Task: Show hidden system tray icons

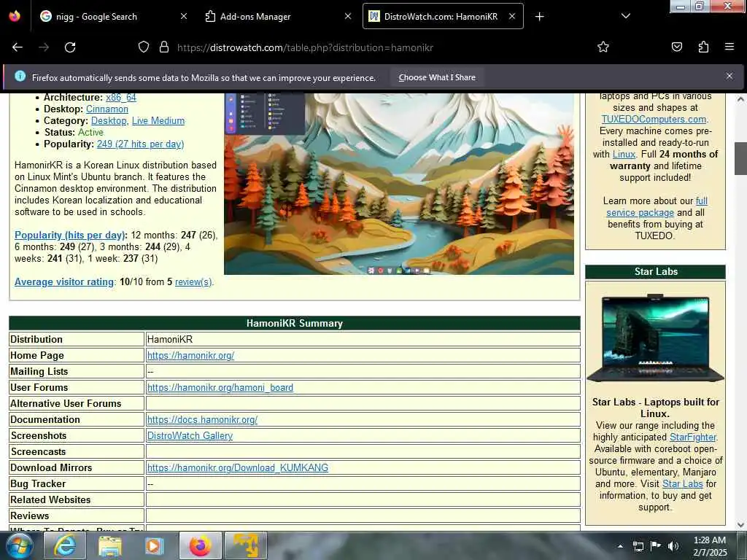Action: [x=620, y=546]
